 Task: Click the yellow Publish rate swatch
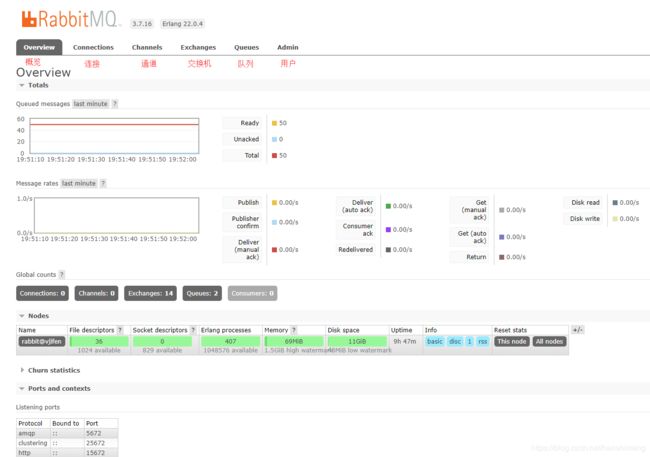click(274, 203)
